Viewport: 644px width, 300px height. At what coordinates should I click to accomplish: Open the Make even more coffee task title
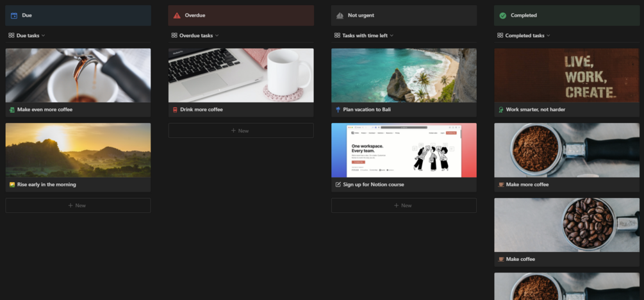point(45,110)
